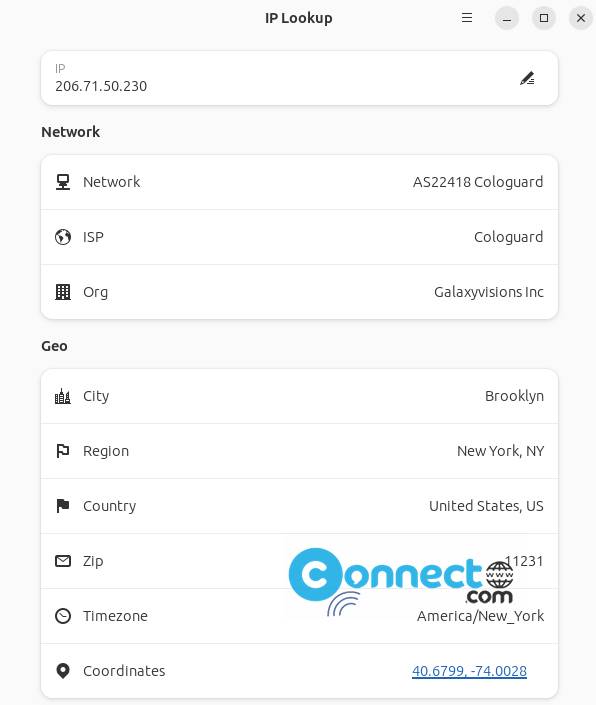Viewport: 596px width, 705px height.
Task: Minimize the IP Lookup window
Action: coord(507,18)
